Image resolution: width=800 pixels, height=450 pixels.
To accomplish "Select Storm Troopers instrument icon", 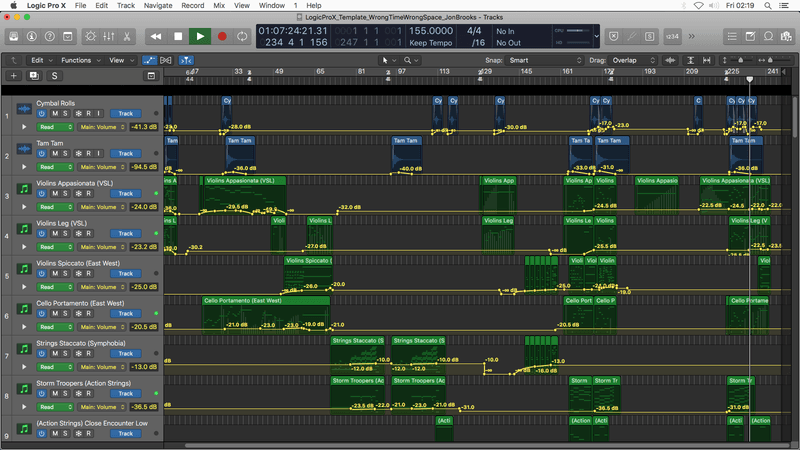I will coord(24,389).
